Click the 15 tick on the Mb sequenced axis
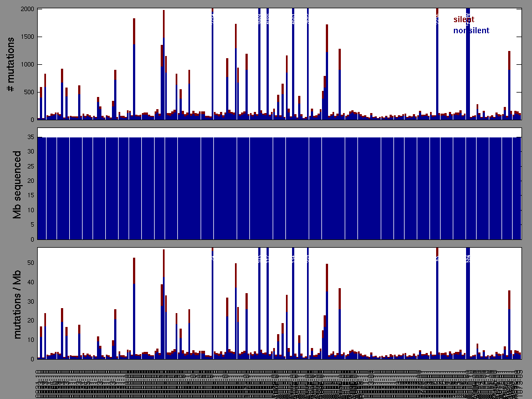The image size is (532, 399). [x=30, y=196]
